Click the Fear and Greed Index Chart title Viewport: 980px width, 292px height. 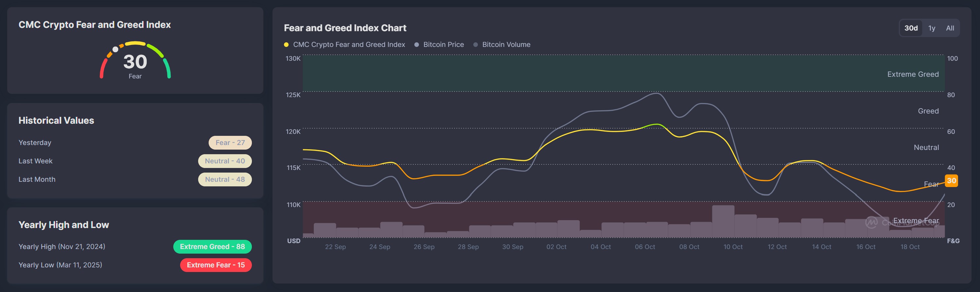pos(345,28)
